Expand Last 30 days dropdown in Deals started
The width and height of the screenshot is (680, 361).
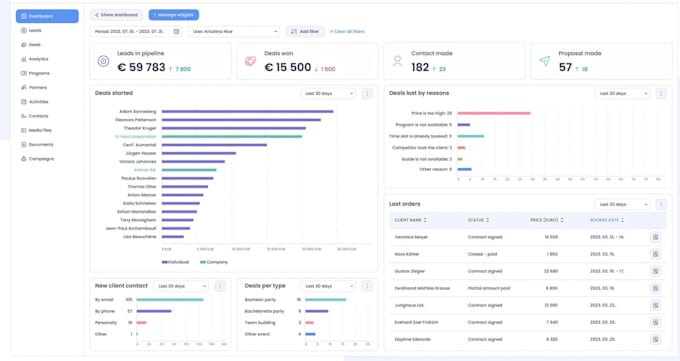pos(328,93)
